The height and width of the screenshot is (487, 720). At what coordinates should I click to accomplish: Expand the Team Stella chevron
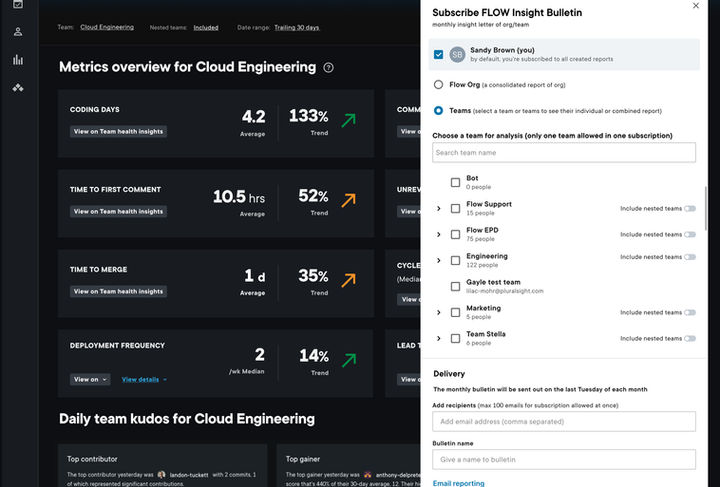coord(439,338)
